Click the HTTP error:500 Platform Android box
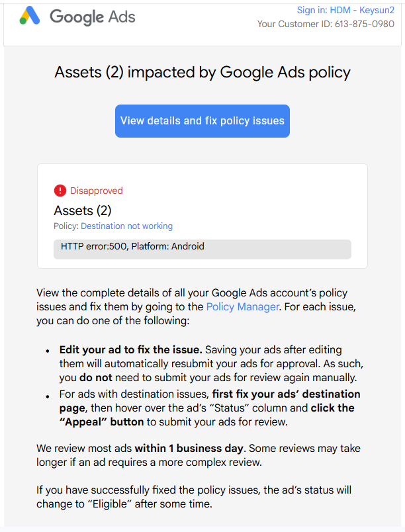Screen dimensions: 405x532 click(202, 249)
